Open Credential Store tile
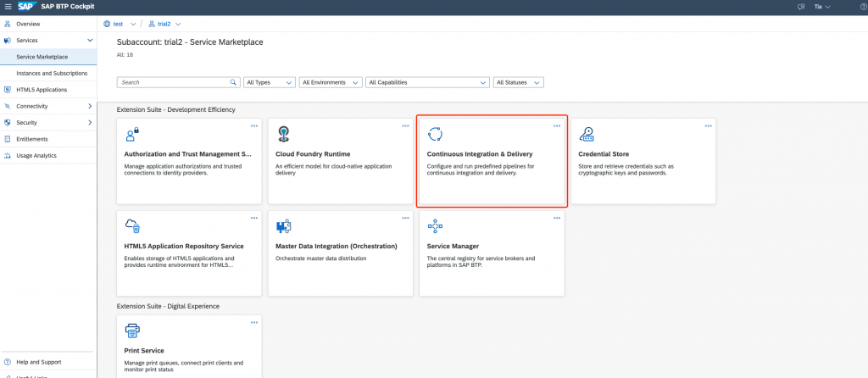Viewport: 868px width, 378px height. tap(643, 161)
